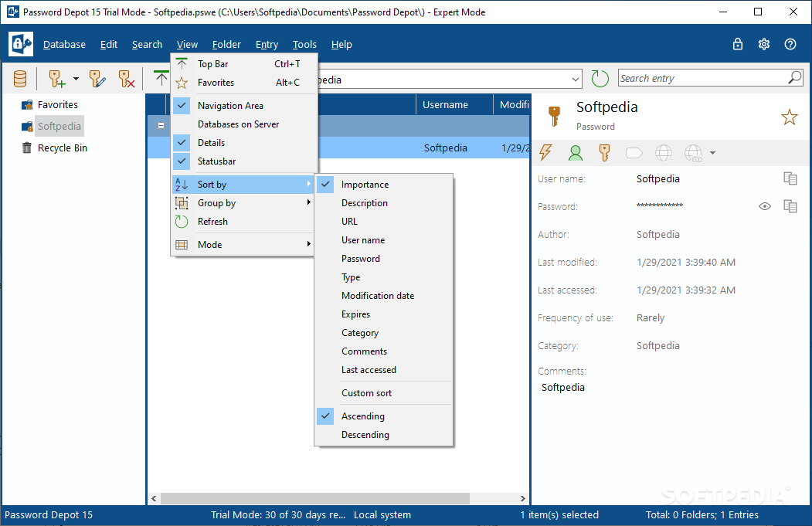Screen dimensions: 812x526
Task: Click the globe with link icon
Action: pyautogui.click(x=694, y=153)
